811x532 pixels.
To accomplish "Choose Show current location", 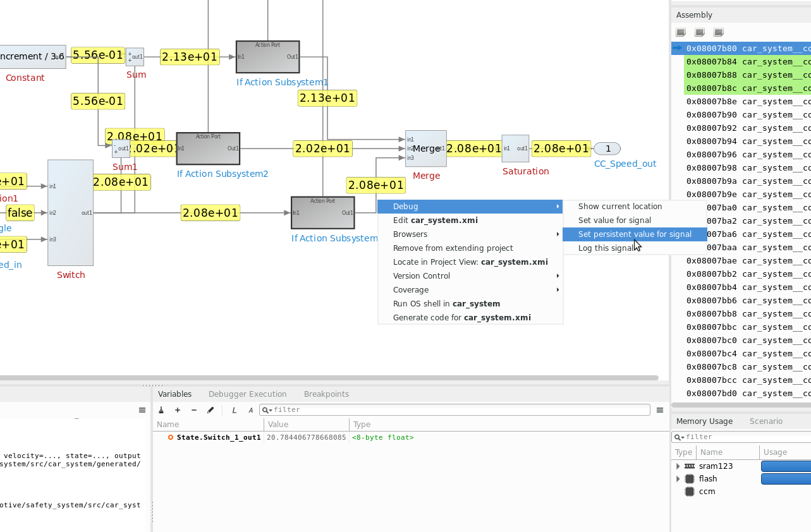I will click(x=635, y=207).
